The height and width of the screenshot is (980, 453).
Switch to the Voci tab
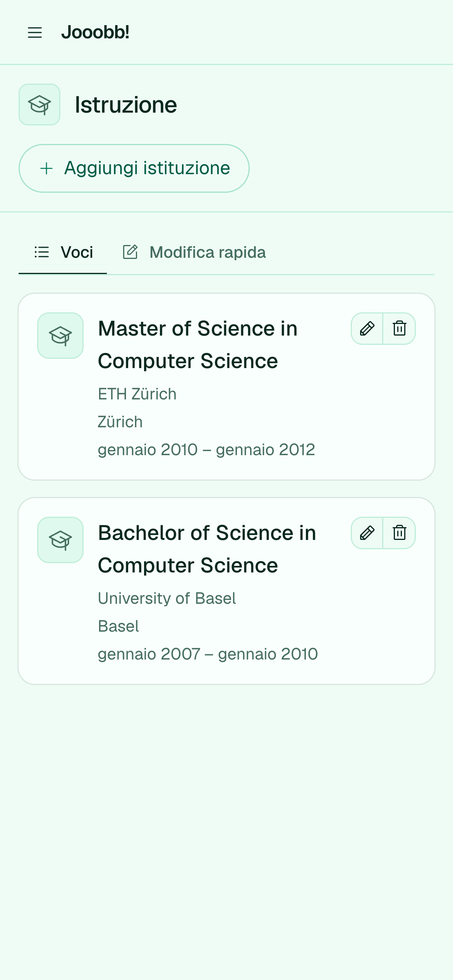pyautogui.click(x=63, y=252)
